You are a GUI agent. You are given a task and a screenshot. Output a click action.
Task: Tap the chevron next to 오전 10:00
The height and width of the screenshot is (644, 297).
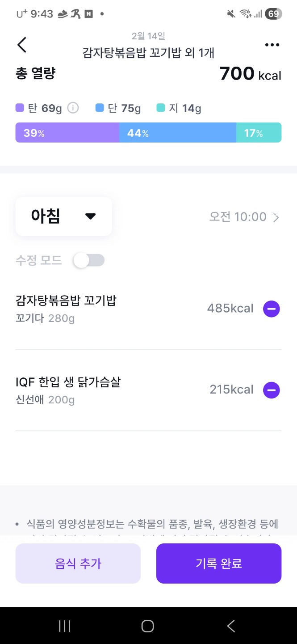pos(276,217)
